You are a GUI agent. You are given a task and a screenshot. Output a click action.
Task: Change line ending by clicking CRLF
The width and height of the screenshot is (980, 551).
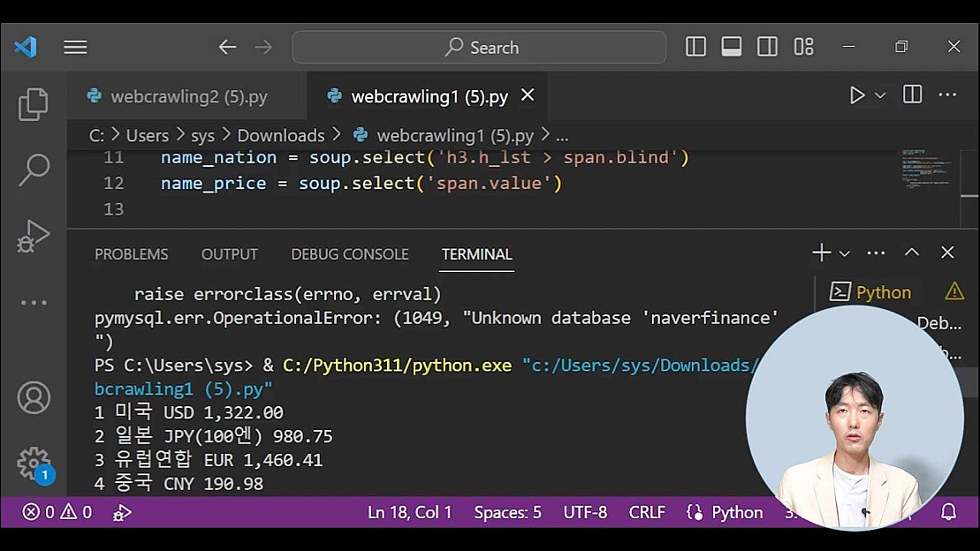(x=647, y=512)
